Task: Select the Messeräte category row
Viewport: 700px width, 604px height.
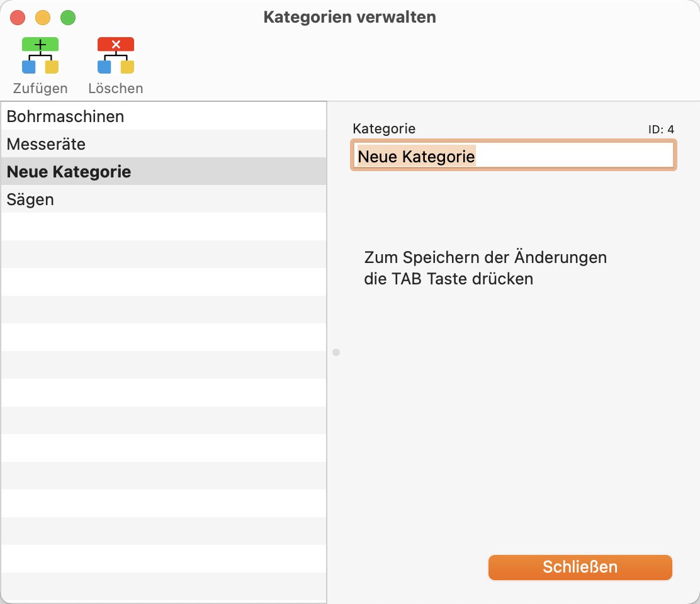Action: click(46, 144)
